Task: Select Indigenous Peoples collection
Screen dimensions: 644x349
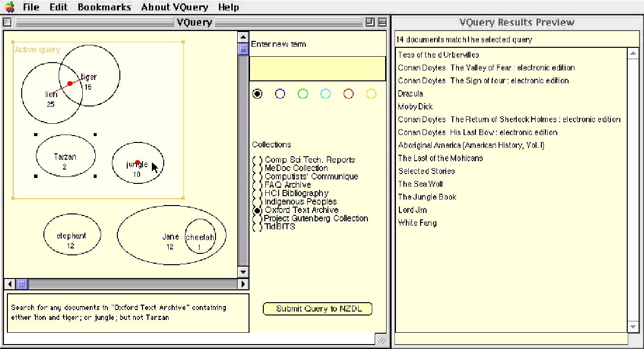Action: (295, 202)
